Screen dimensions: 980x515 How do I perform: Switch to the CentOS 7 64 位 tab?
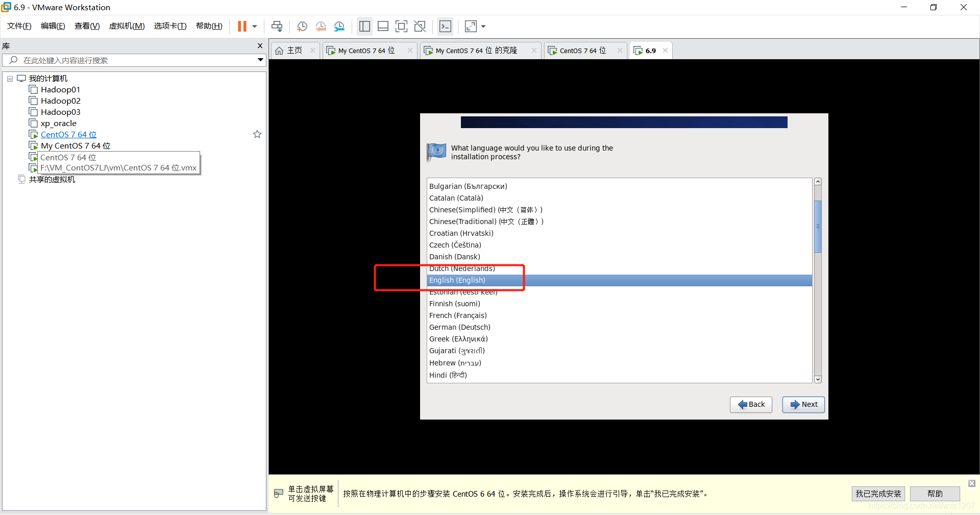point(583,51)
